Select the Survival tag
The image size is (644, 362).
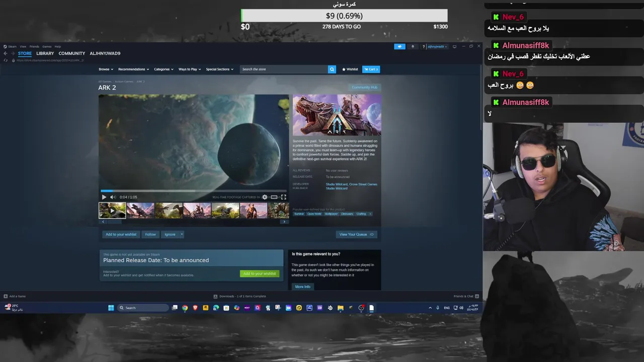[299, 214]
